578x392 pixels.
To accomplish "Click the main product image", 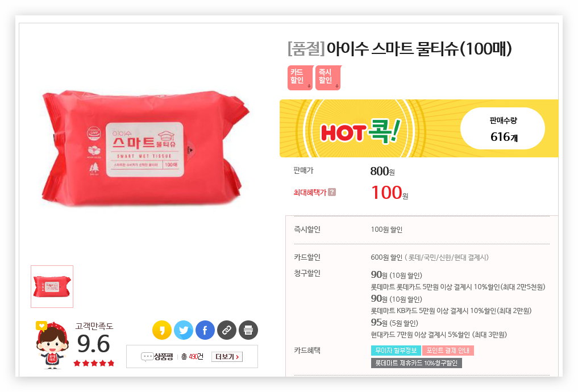I will tap(145, 147).
